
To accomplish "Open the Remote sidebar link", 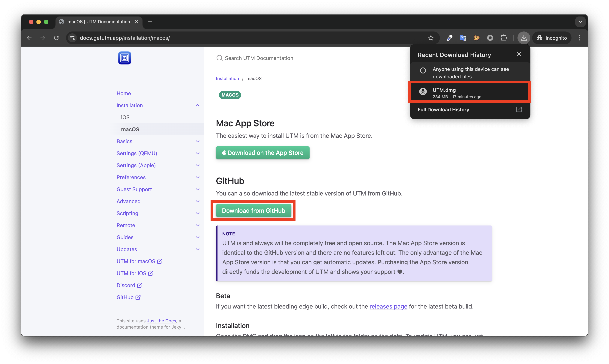I will (x=126, y=225).
